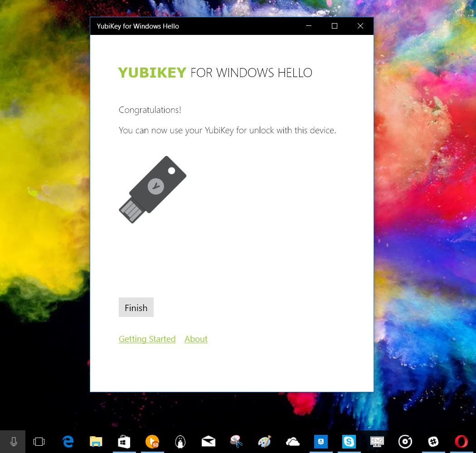
Task: Open the remote desktop monitor icon app
Action: coord(377,441)
